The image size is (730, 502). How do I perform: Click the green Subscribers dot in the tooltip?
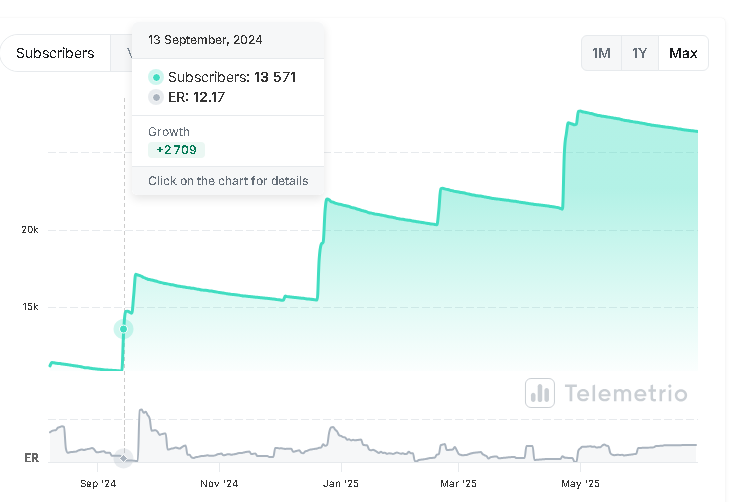[x=156, y=77]
